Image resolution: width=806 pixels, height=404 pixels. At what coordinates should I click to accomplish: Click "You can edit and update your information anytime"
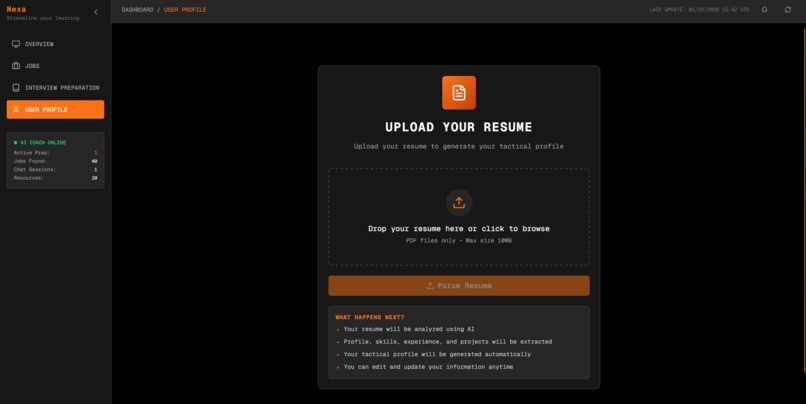click(x=428, y=367)
